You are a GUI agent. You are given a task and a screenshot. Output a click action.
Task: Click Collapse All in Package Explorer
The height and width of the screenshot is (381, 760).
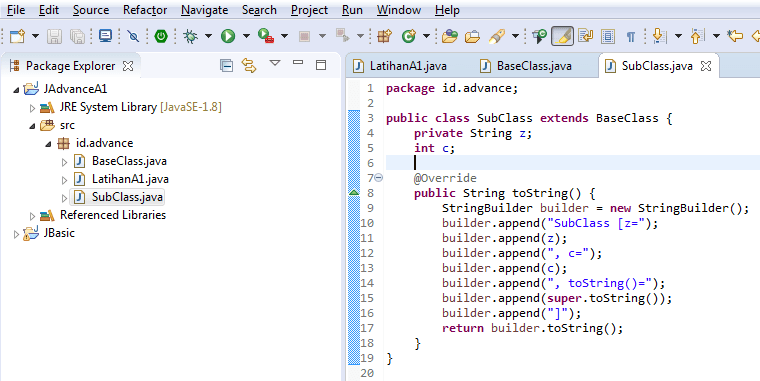click(x=226, y=65)
